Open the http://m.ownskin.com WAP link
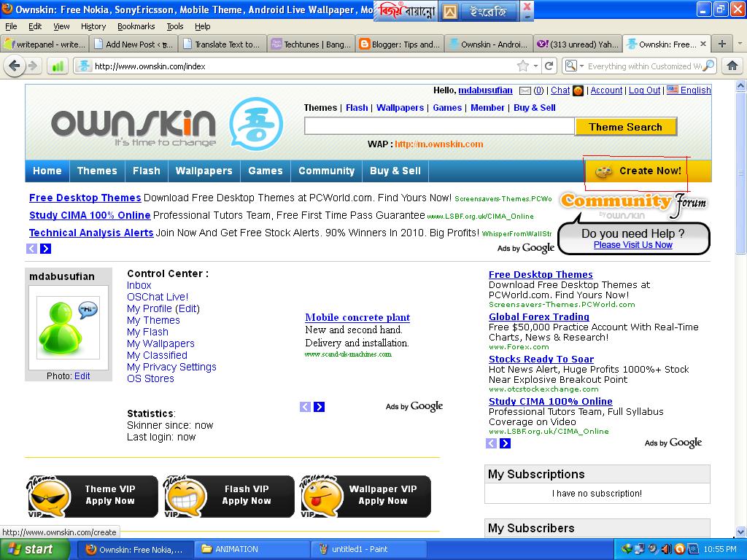Viewport: 747px width, 560px height. tap(438, 144)
